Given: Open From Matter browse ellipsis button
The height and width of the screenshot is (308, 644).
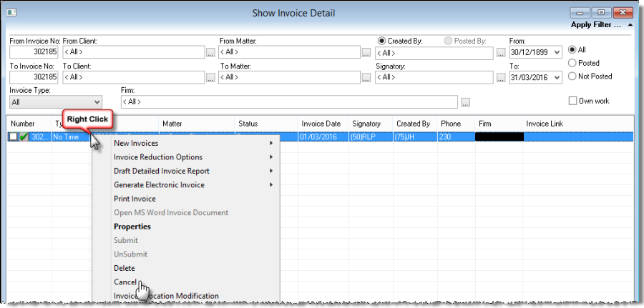Looking at the screenshot, I should [366, 53].
